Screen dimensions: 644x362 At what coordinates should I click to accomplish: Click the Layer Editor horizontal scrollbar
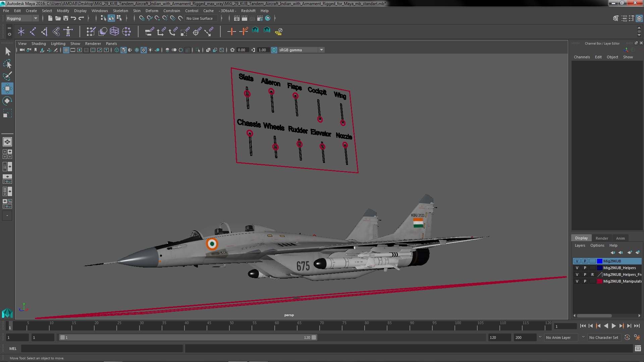(x=594, y=315)
